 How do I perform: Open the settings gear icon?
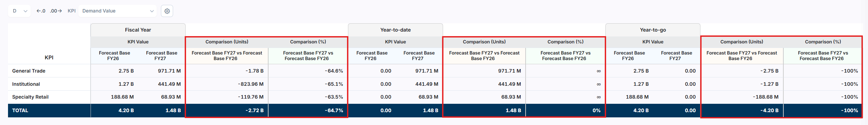167,11
